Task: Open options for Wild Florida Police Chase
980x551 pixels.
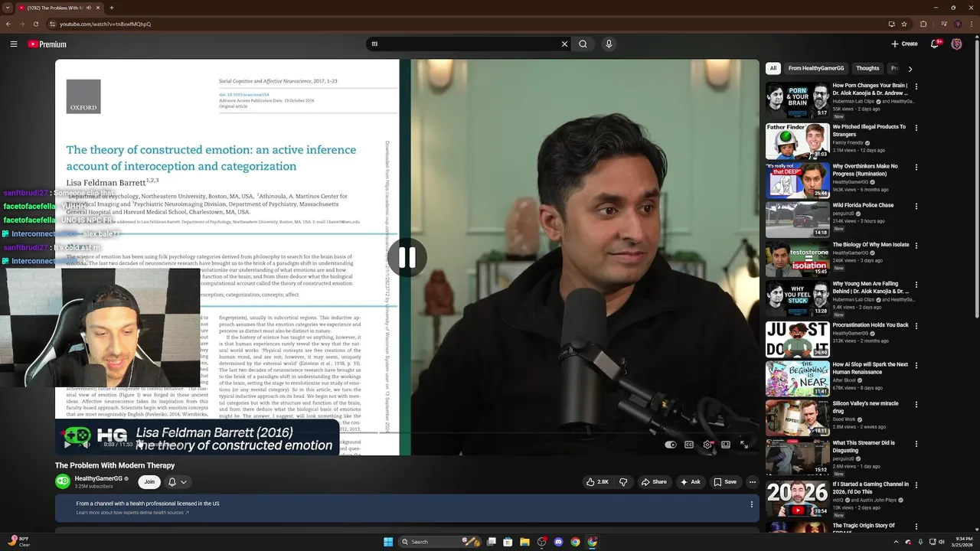Action: tap(916, 207)
